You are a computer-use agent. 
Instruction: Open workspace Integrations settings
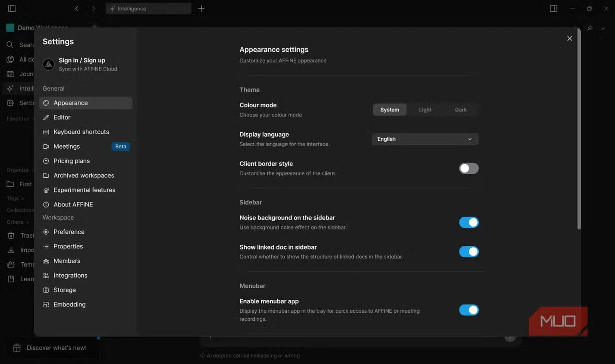[86, 276]
